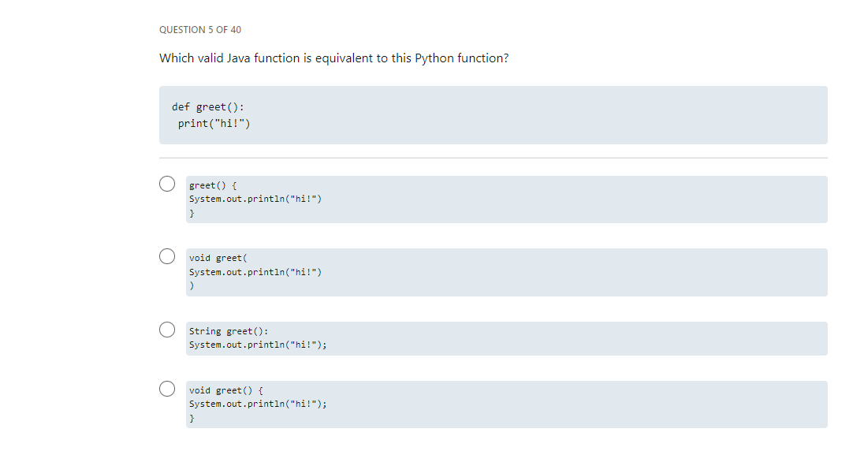Image resolution: width=868 pixels, height=451 pixels.
Task: Click the closing parenthesis in second answer
Action: (192, 285)
